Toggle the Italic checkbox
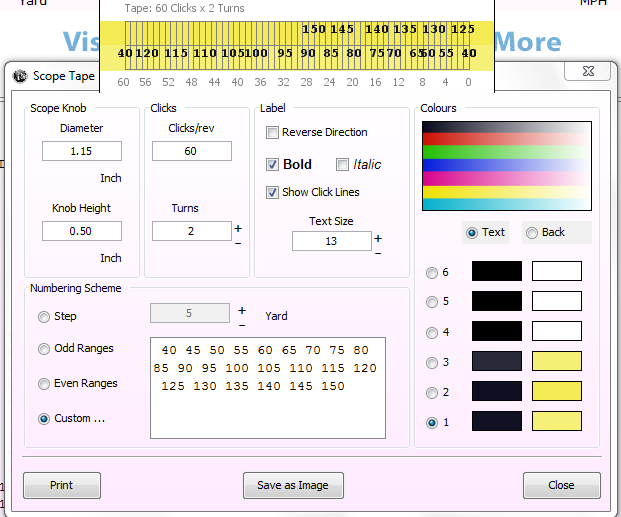 pyautogui.click(x=342, y=164)
